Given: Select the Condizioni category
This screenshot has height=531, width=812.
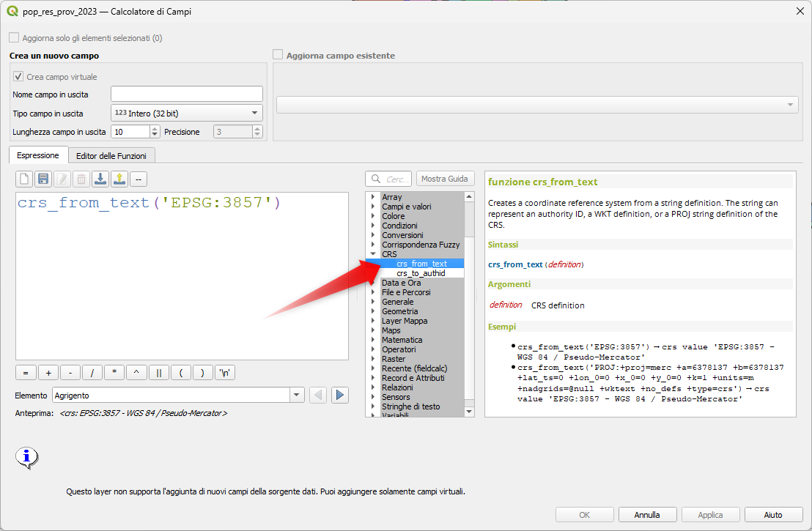Looking at the screenshot, I should [399, 226].
